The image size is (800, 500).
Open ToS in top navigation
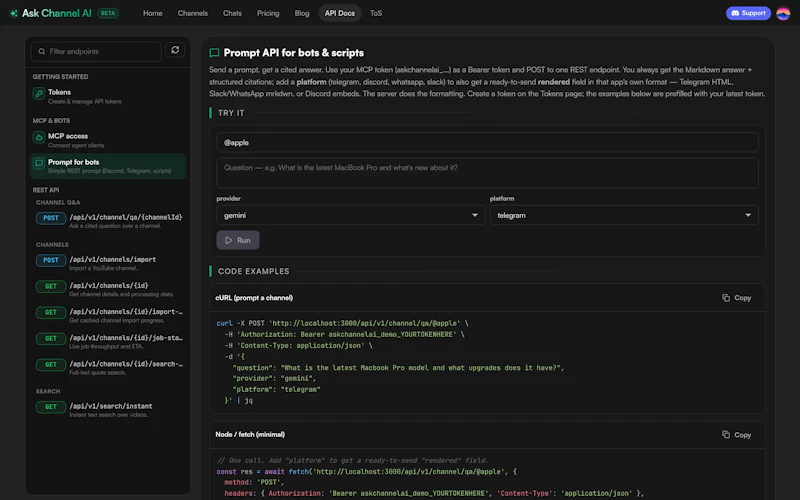click(376, 13)
